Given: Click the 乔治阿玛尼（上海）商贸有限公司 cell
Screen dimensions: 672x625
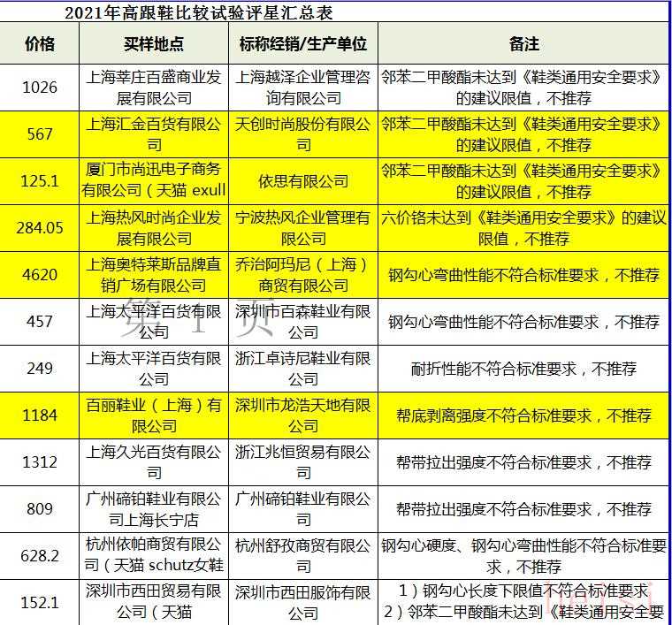Looking at the screenshot, I should 302,275.
